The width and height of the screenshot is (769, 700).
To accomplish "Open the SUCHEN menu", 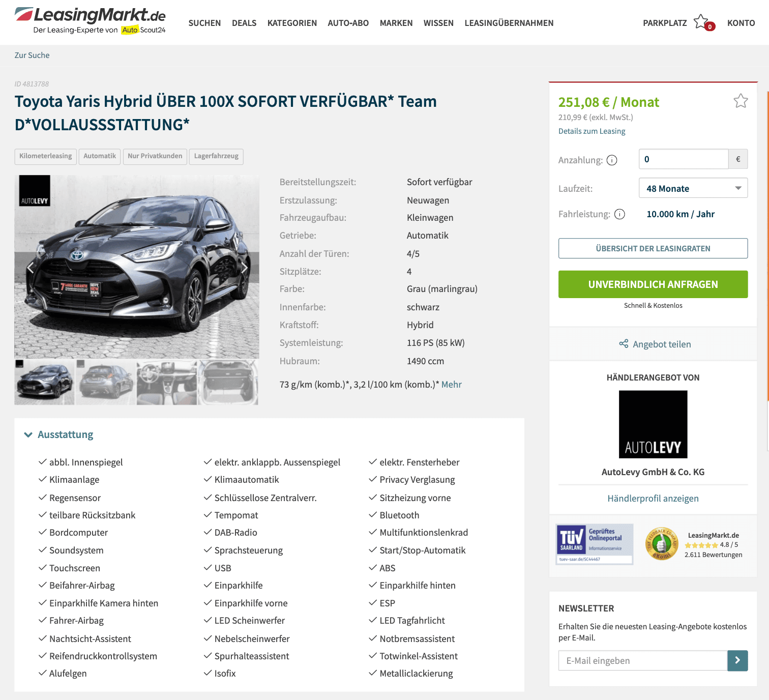I will 204,23.
